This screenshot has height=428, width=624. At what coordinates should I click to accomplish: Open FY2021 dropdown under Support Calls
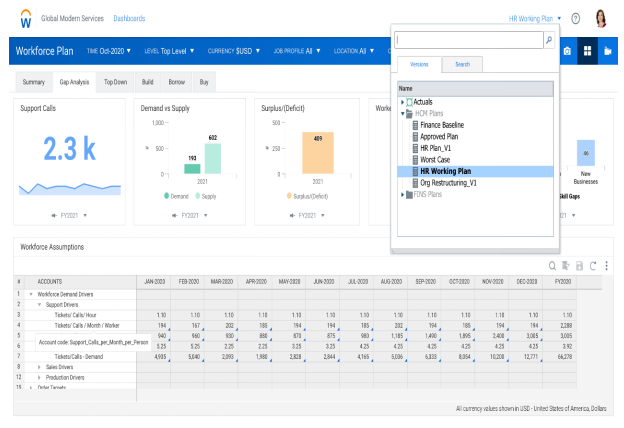click(x=74, y=215)
